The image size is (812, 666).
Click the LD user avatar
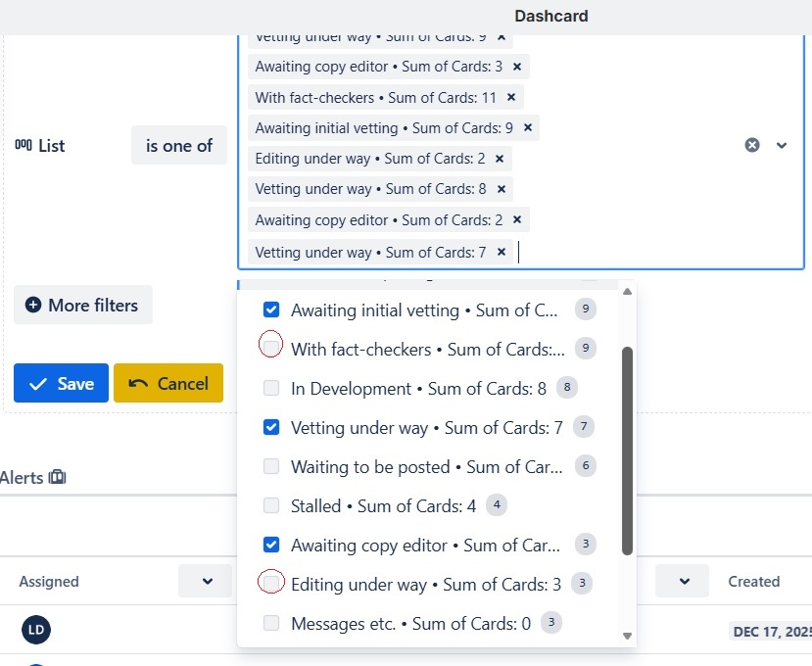(36, 629)
